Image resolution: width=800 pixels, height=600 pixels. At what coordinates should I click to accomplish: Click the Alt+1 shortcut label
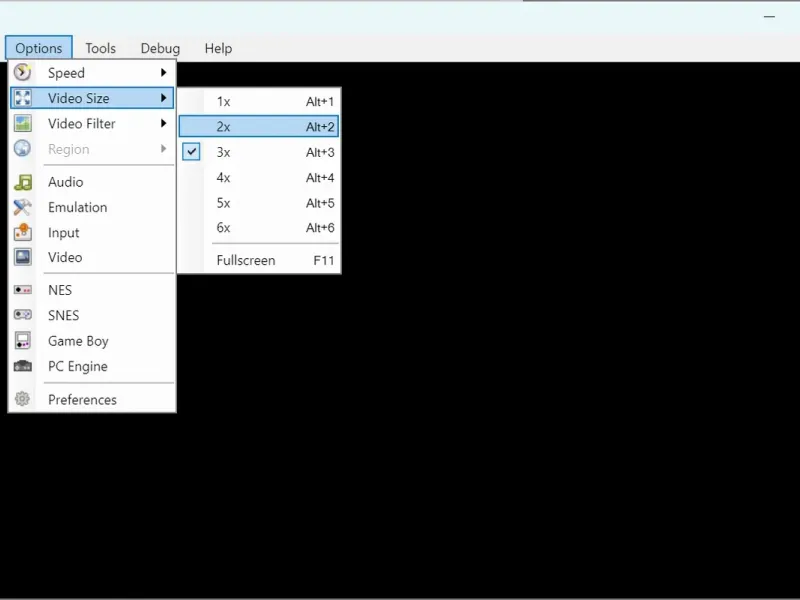coord(320,102)
